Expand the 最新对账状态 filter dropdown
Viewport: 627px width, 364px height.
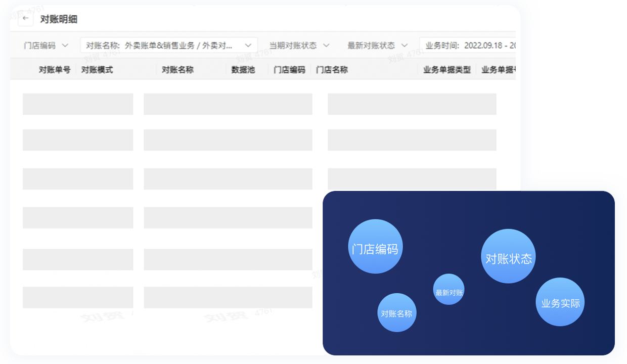click(377, 45)
